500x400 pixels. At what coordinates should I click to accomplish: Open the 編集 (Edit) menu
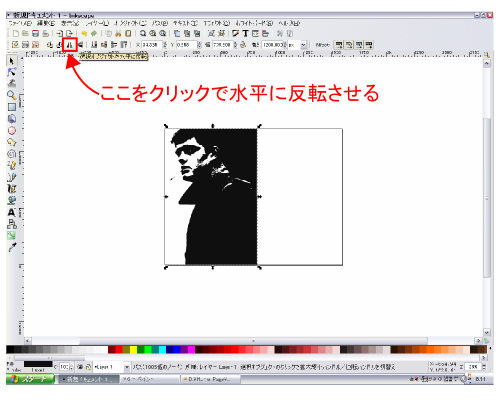(46, 23)
